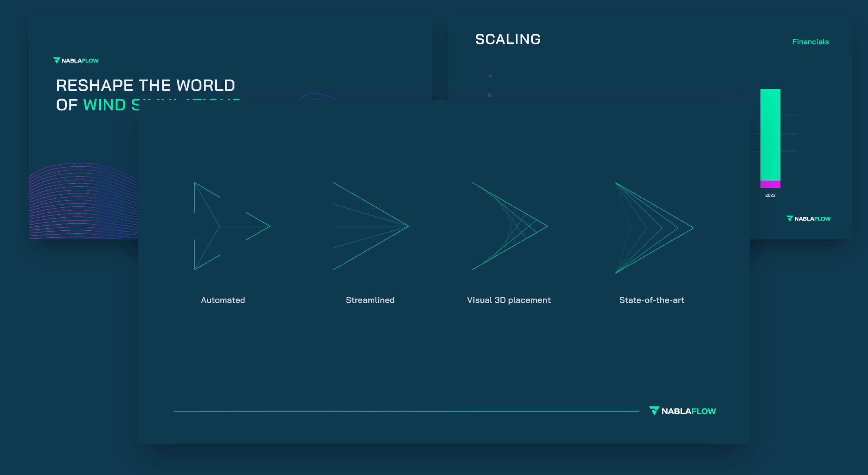Click the Automated caption text
Screen dimensions: 868x475
coord(223,300)
